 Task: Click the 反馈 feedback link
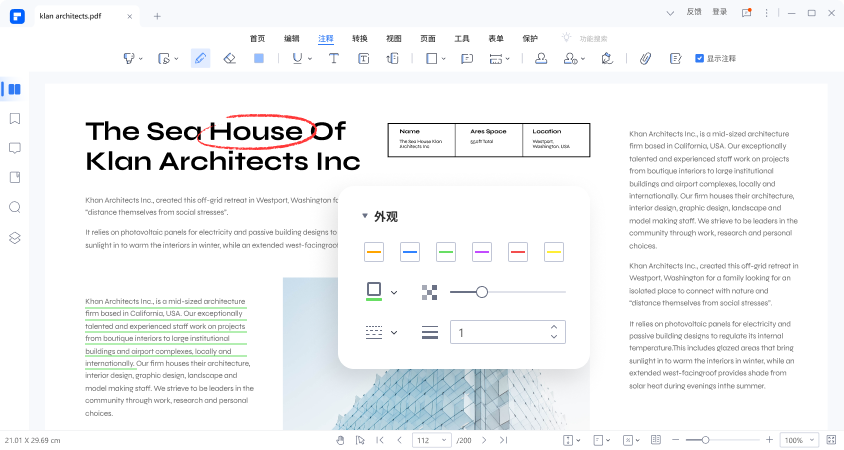(694, 12)
